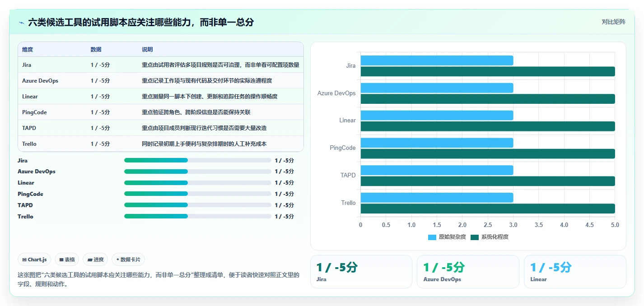Click the Linear dark green chart bar

tap(488, 126)
